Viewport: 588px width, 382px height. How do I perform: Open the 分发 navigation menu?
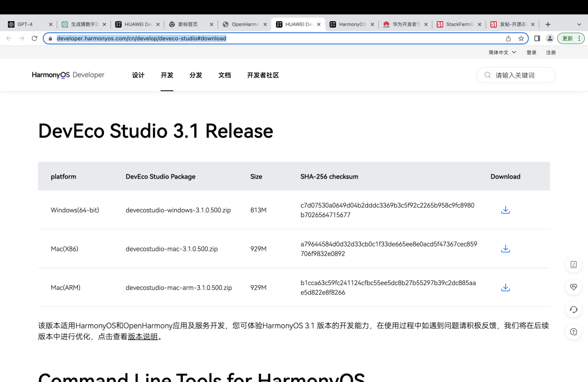[196, 75]
